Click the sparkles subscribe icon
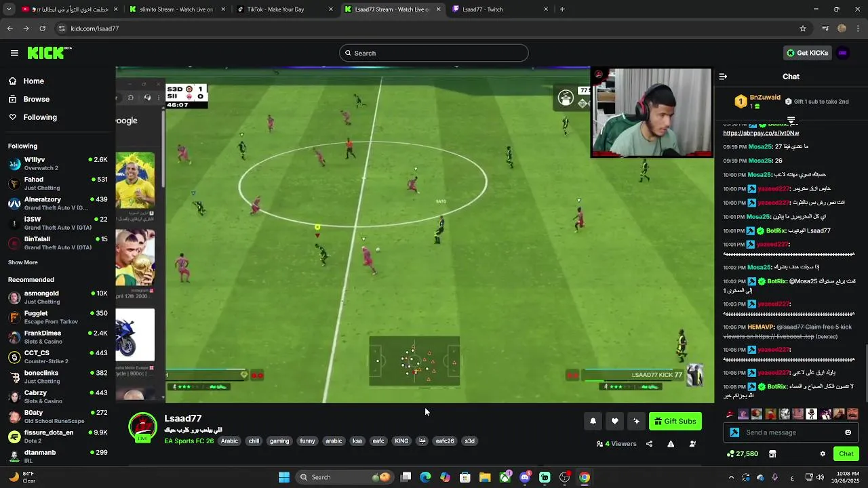This screenshot has width=868, height=488. pos(636,422)
